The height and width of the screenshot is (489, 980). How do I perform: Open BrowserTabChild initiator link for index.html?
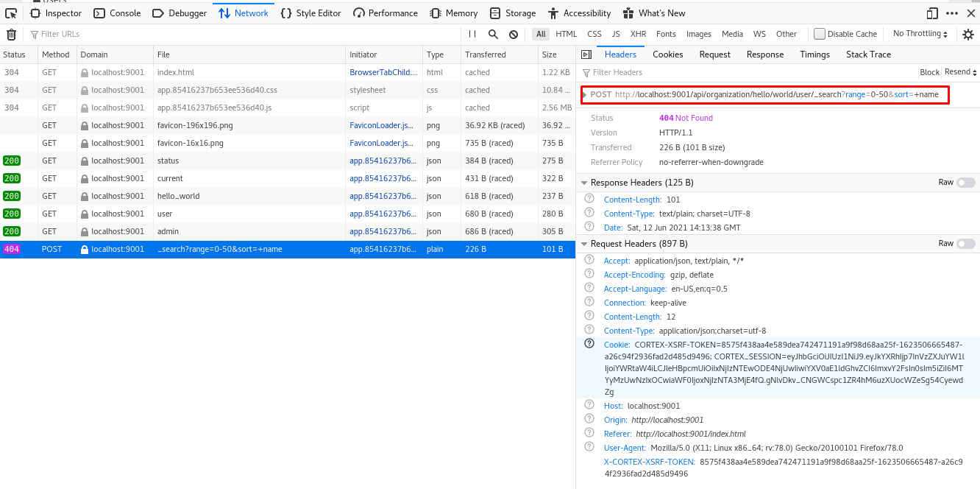click(x=383, y=72)
